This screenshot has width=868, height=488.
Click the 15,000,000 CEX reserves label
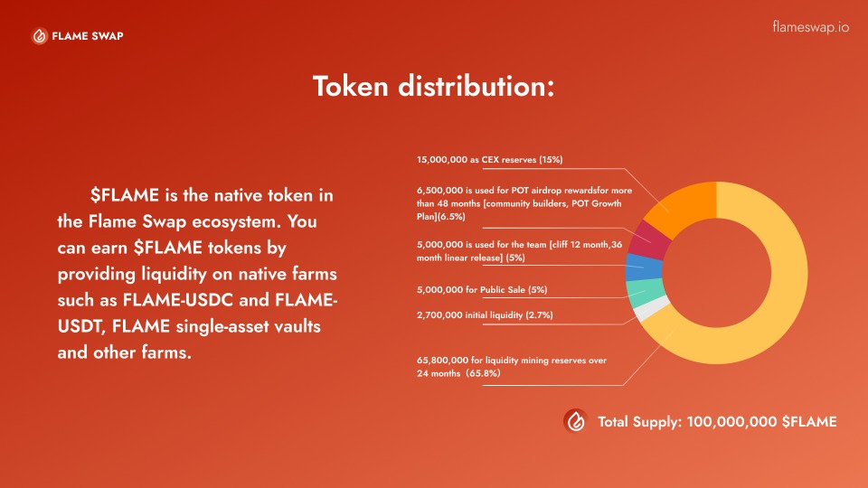pos(490,160)
